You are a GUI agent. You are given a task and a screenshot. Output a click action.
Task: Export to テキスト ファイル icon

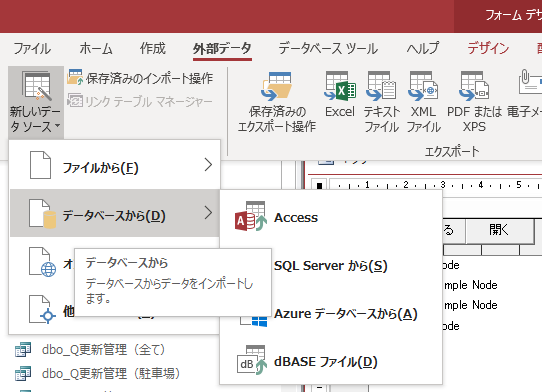(381, 86)
